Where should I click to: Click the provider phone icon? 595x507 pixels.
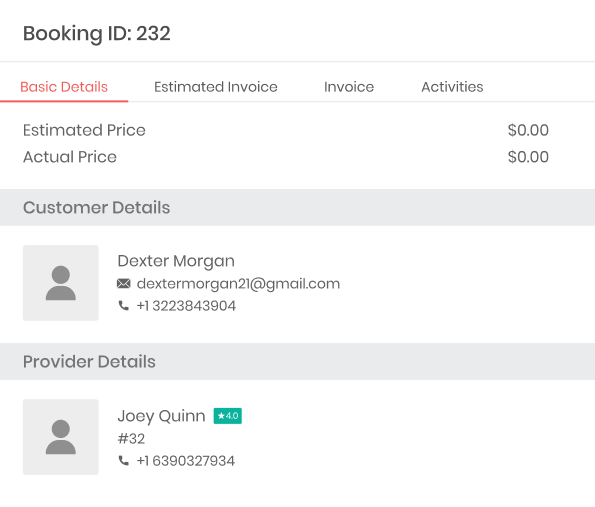[124, 461]
